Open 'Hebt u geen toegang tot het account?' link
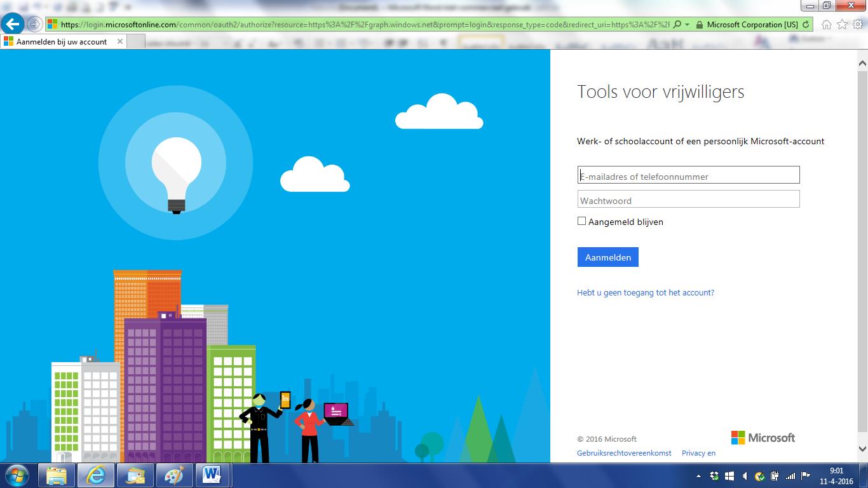Image resolution: width=868 pixels, height=488 pixels. tap(646, 293)
